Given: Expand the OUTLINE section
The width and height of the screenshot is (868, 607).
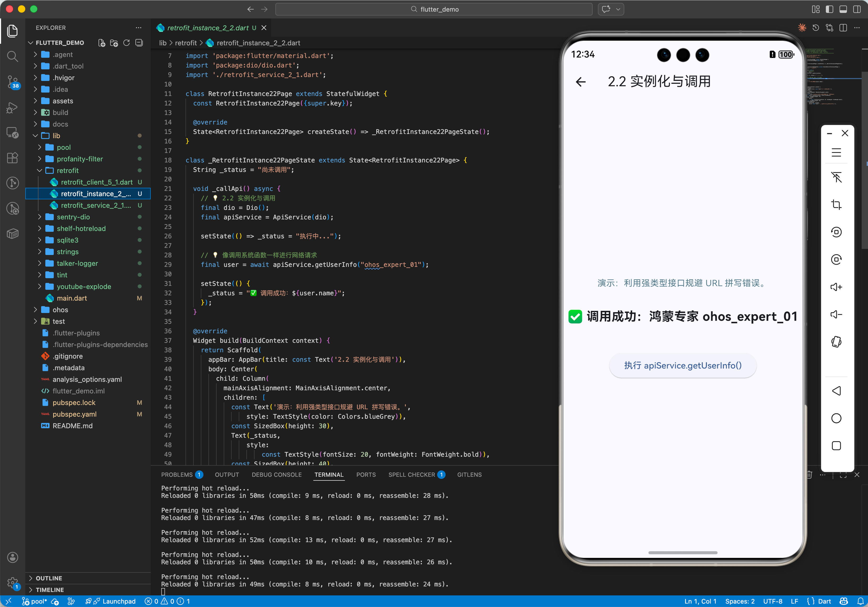Looking at the screenshot, I should (49, 578).
